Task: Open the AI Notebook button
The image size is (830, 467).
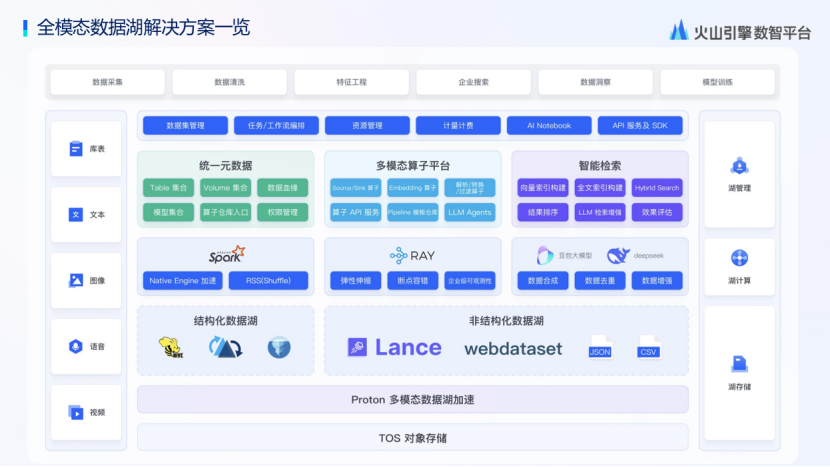Action: pos(549,125)
